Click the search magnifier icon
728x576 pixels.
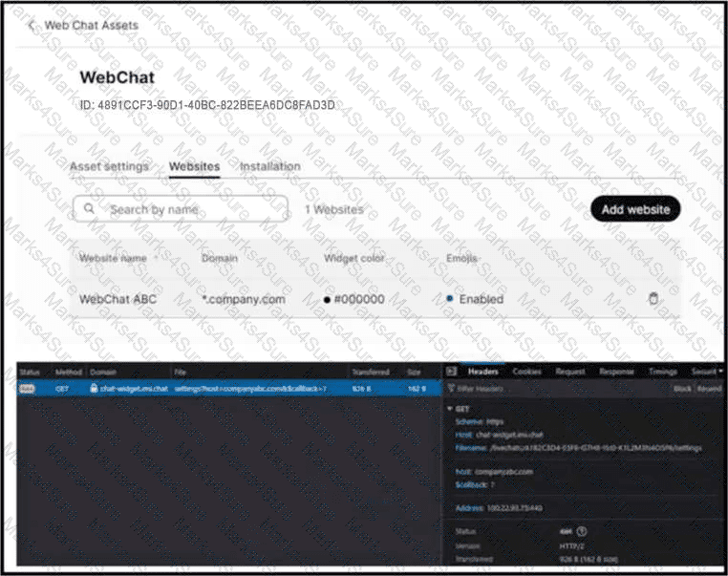click(x=89, y=209)
